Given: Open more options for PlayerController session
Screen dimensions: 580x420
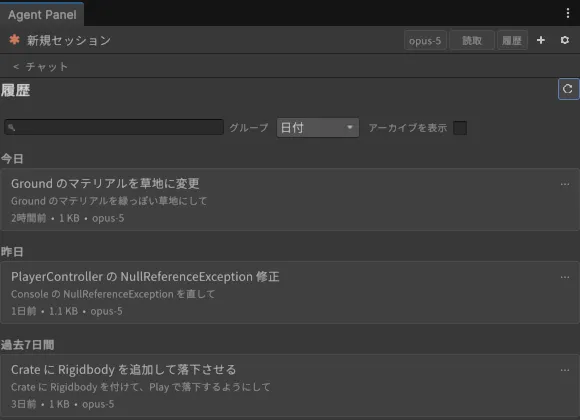Looking at the screenshot, I should (565, 277).
